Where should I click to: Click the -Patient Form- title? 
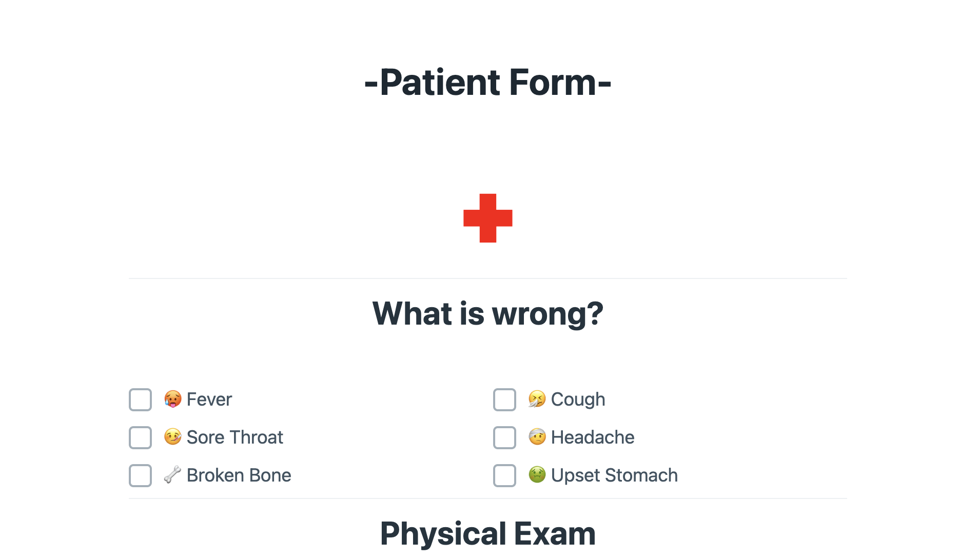click(x=488, y=82)
